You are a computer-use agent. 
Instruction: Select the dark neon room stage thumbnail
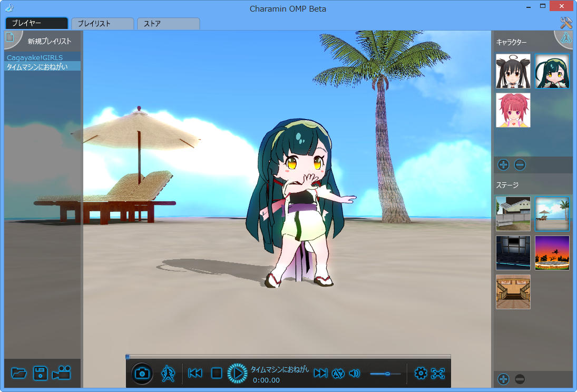513,253
